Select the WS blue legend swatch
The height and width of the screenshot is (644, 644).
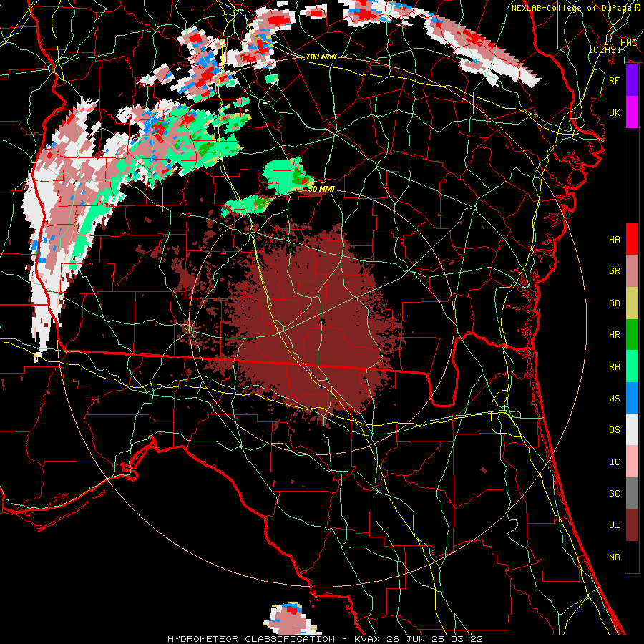tap(632, 398)
